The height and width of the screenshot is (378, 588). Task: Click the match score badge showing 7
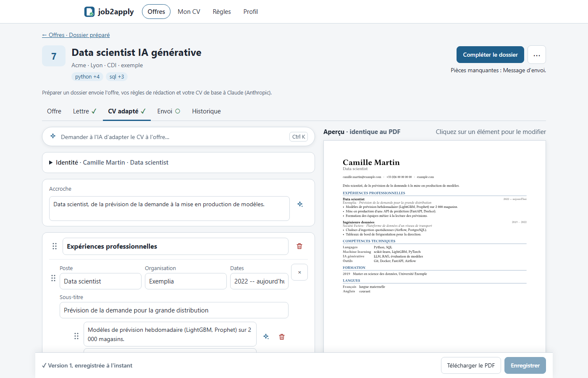point(54,56)
